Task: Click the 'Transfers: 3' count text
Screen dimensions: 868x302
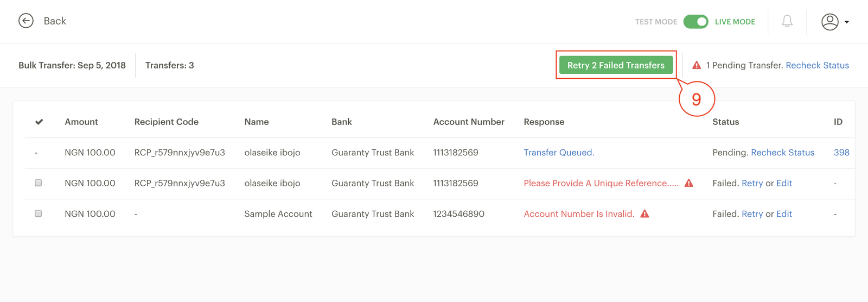Action: click(169, 65)
